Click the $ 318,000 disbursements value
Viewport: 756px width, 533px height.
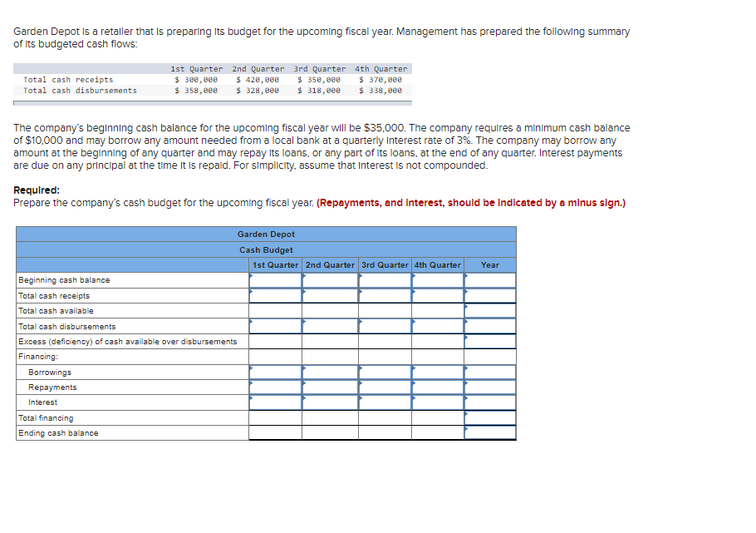[x=319, y=91]
